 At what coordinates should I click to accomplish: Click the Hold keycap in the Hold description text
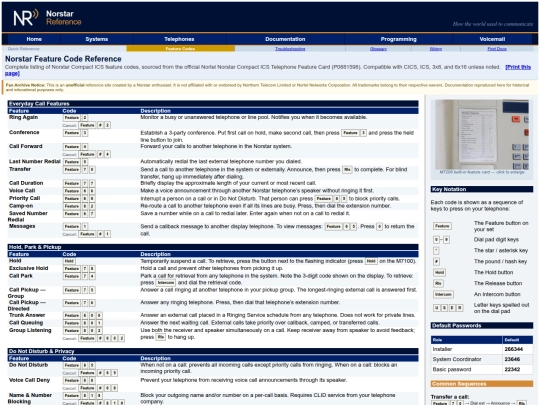pos(371,261)
